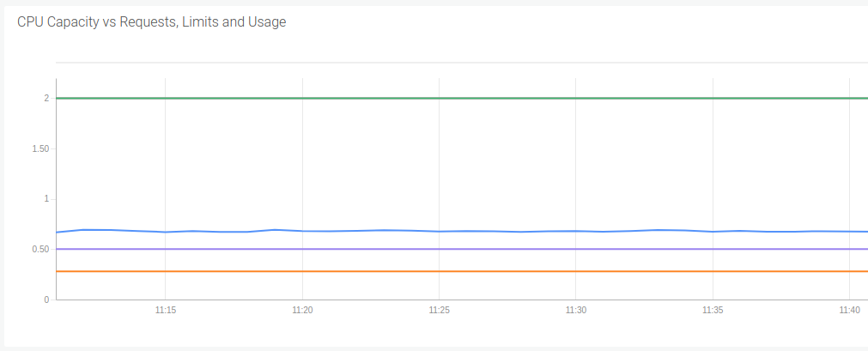868x351 pixels.
Task: Click the y-axis label '1'
Action: [x=47, y=199]
